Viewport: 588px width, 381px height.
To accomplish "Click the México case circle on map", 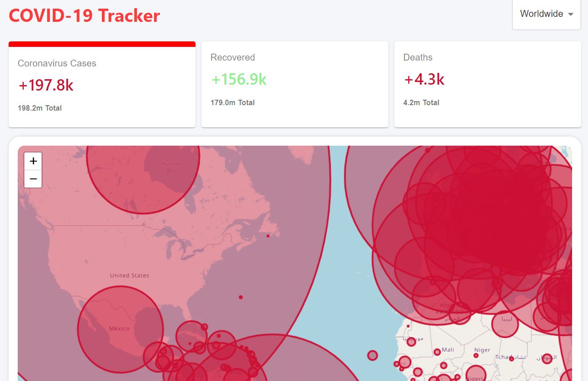I will pos(120,329).
